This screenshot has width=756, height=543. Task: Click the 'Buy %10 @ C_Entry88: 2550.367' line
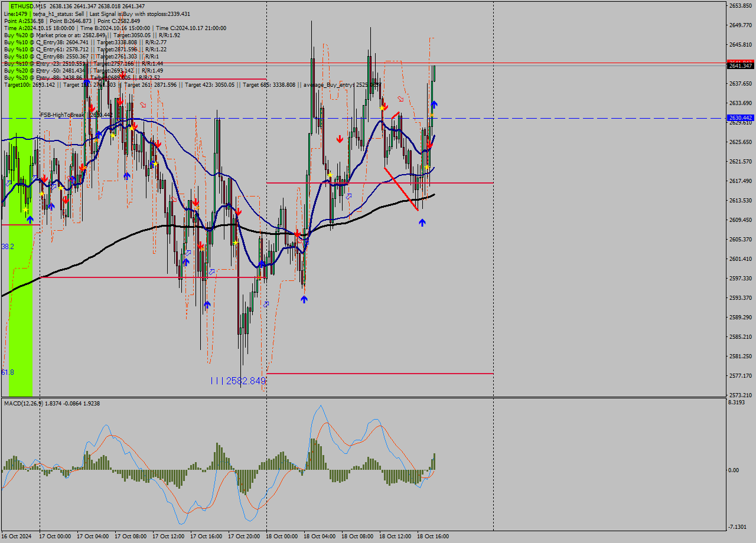coord(81,56)
